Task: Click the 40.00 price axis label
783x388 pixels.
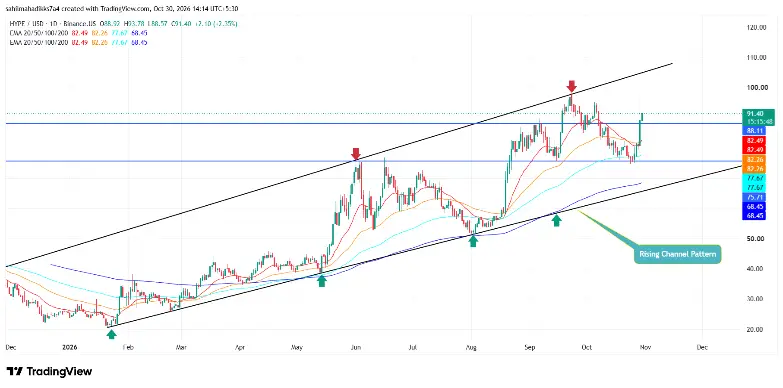Action: tap(756, 269)
